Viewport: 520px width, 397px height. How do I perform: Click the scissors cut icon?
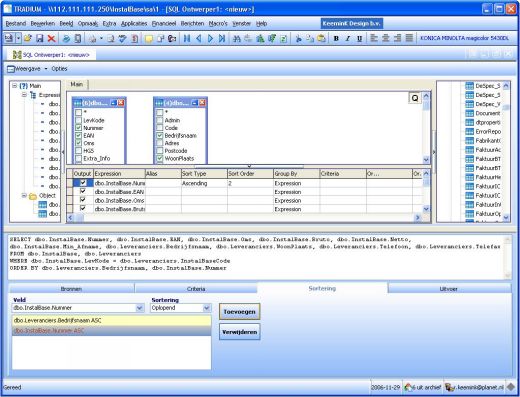(x=298, y=38)
